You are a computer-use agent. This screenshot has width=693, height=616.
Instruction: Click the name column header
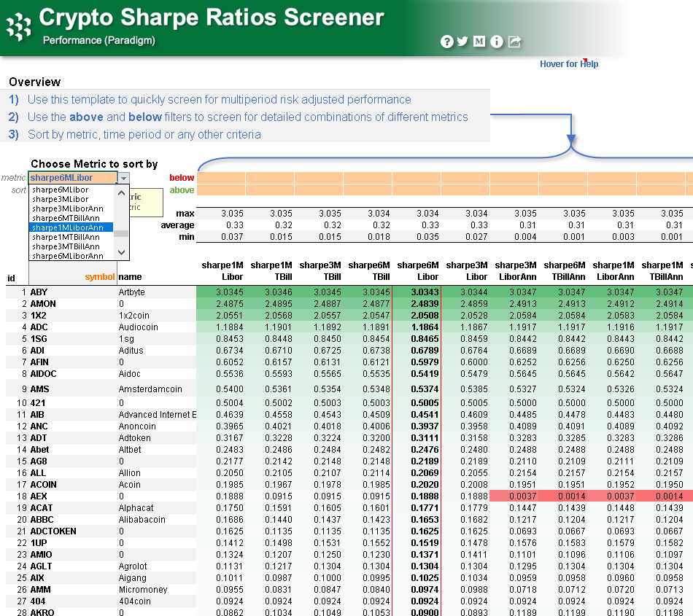click(x=130, y=277)
